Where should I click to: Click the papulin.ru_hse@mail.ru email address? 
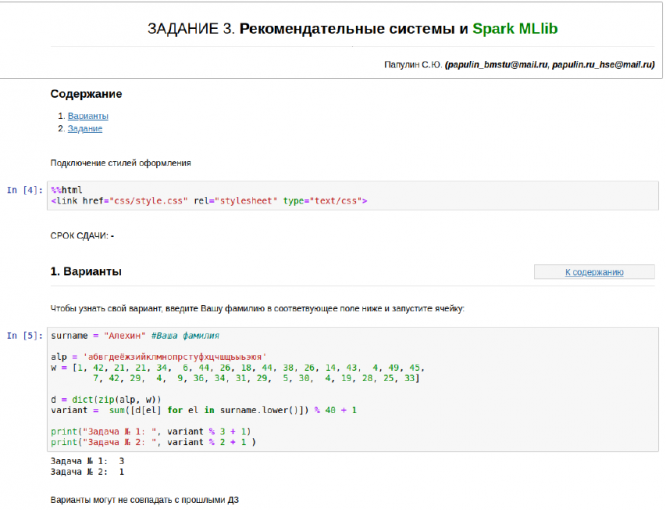click(602, 65)
